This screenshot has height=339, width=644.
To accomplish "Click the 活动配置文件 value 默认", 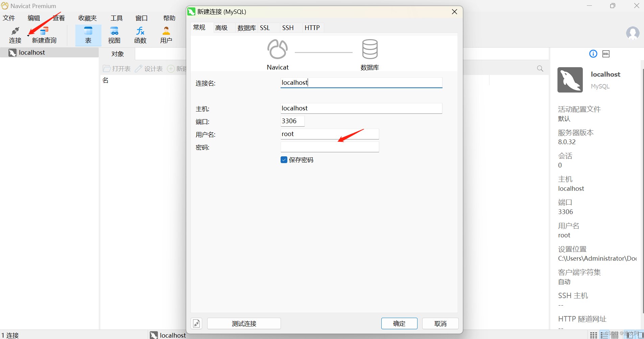I will click(564, 119).
